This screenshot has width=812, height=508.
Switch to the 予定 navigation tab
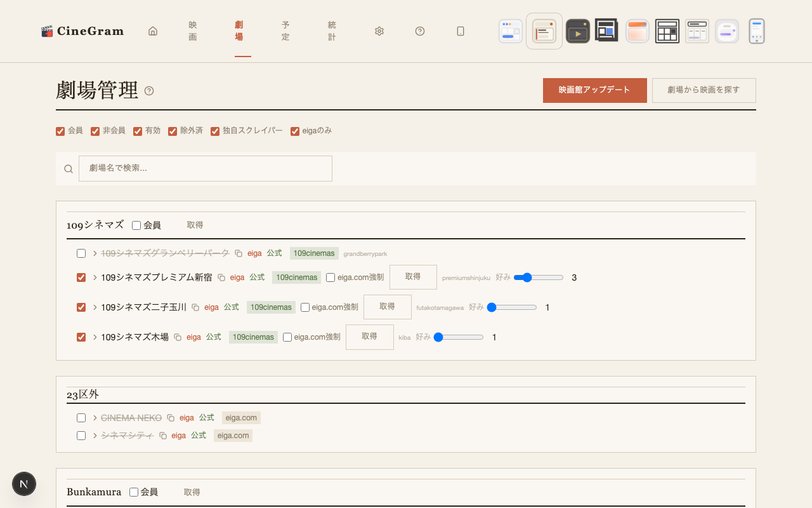pos(285,31)
